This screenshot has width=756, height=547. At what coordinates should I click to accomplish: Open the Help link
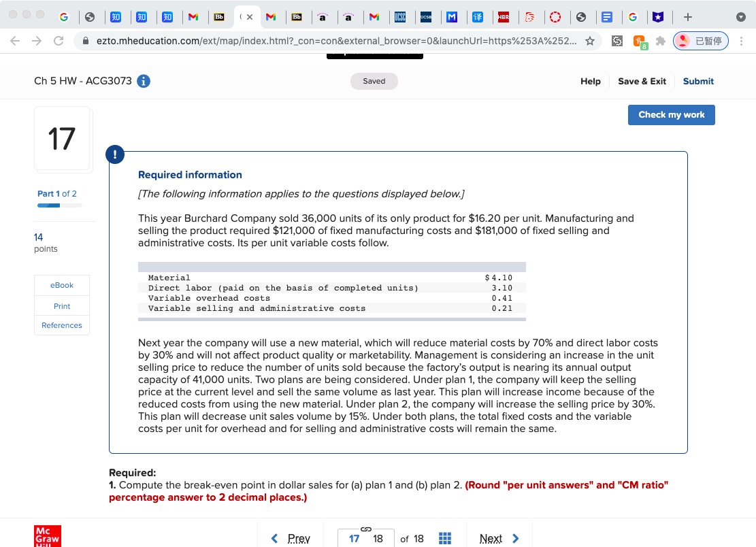[590, 81]
